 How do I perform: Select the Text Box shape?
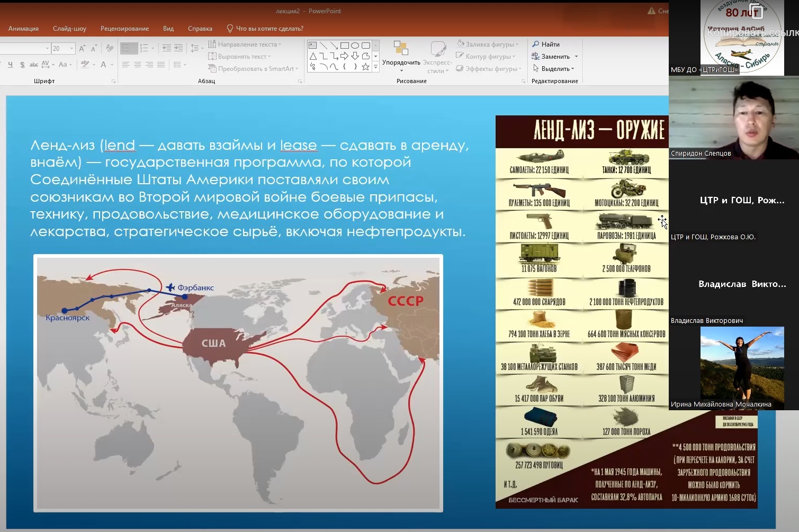click(312, 45)
